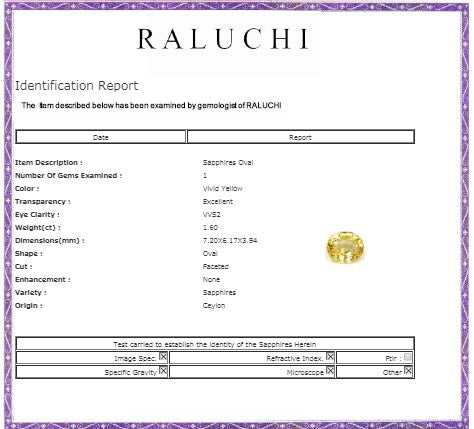Select the "Oval" shape value

click(210, 254)
